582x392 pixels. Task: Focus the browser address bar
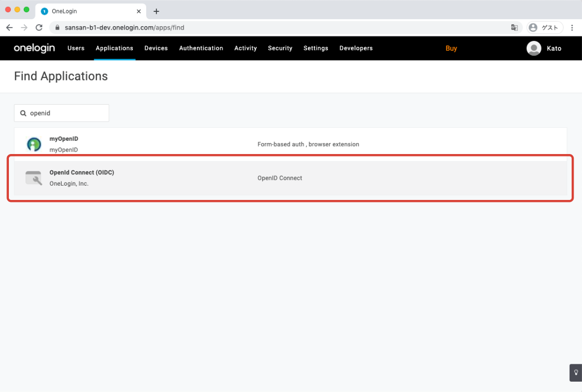(x=286, y=28)
